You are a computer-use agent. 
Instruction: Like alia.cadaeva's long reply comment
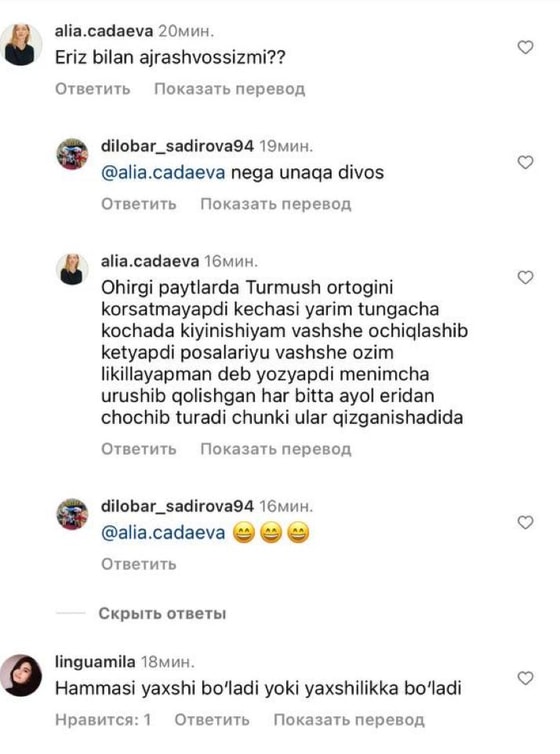pos(525,277)
